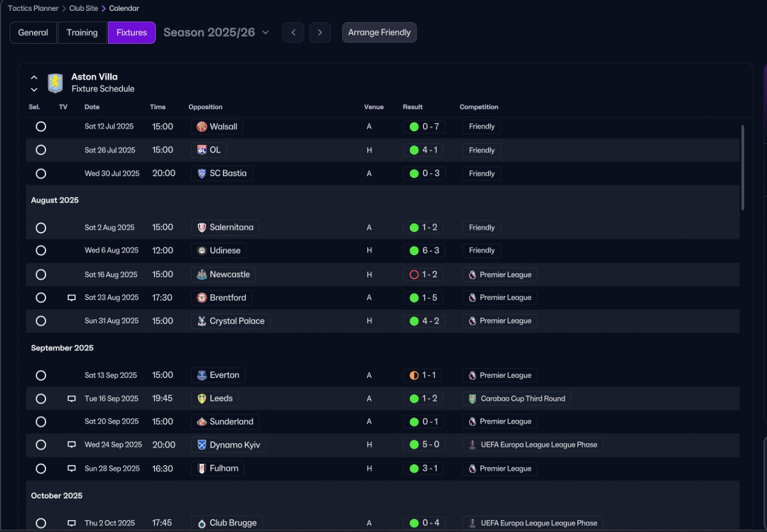This screenshot has width=767, height=532.
Task: Open the Walsall 0 - 7 result
Action: tap(424, 126)
